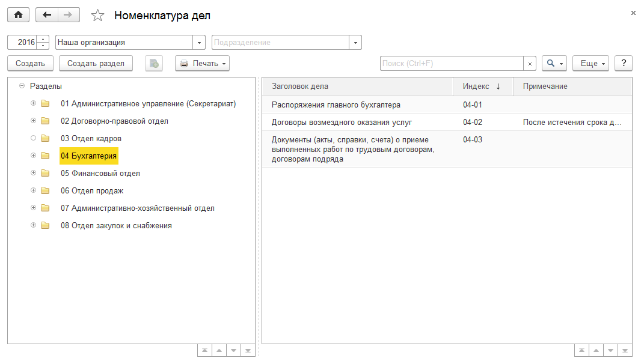Clear the search field with the x icon
The height and width of the screenshot is (364, 644).
[x=530, y=62]
